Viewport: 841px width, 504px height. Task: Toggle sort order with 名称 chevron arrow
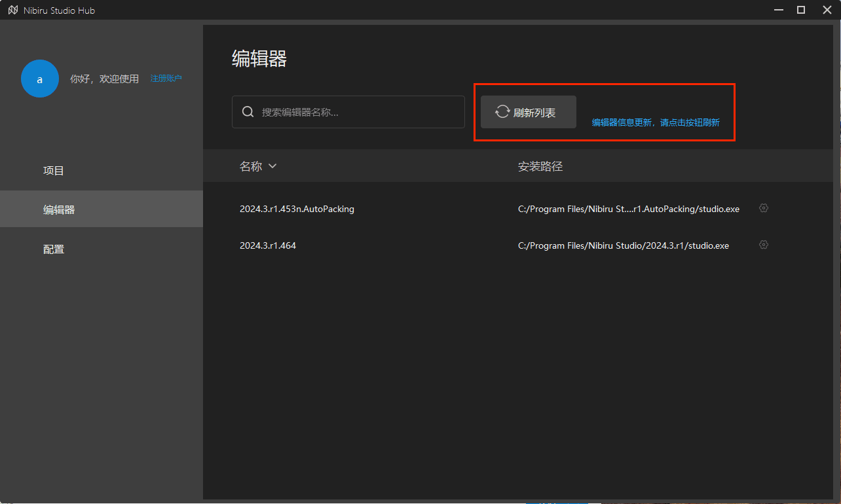pyautogui.click(x=272, y=166)
